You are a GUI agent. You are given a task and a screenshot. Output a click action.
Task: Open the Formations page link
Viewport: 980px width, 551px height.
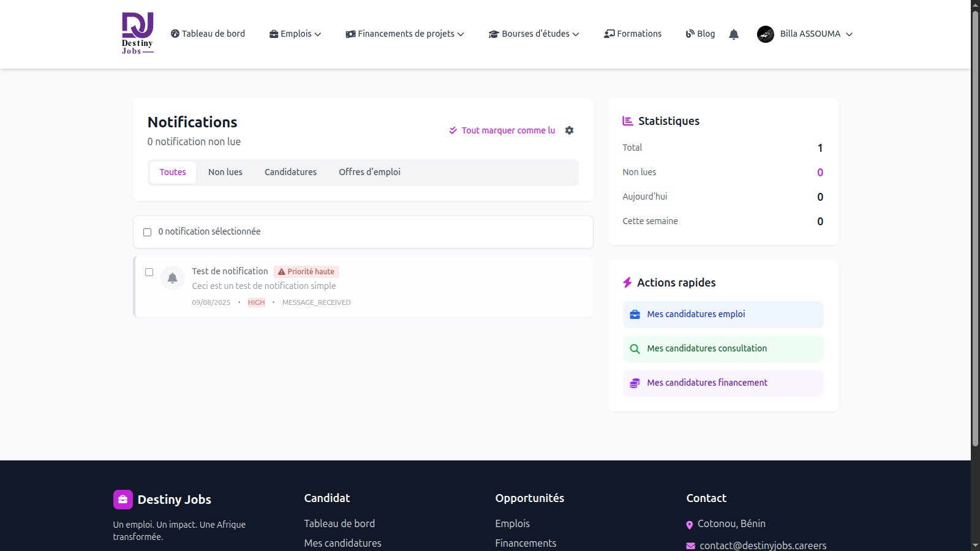pyautogui.click(x=633, y=34)
